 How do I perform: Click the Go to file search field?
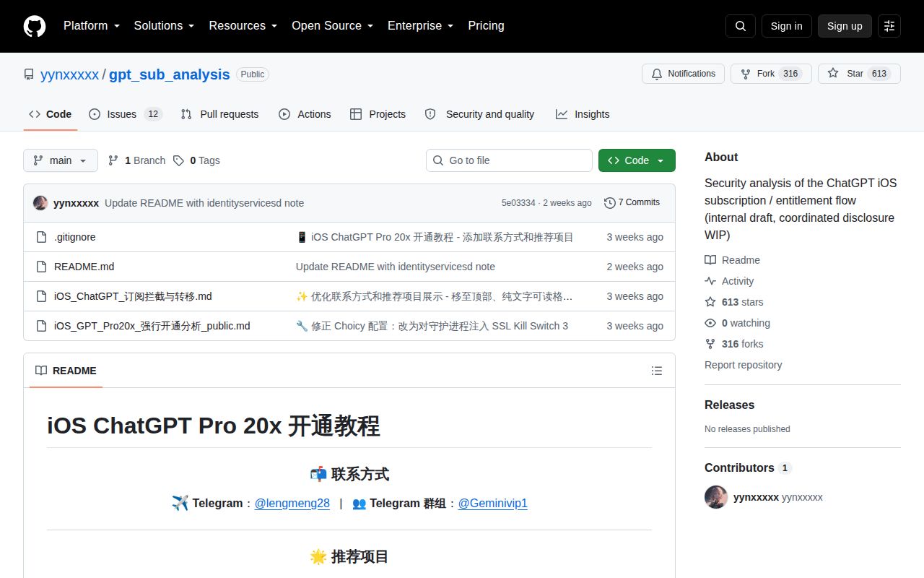509,160
